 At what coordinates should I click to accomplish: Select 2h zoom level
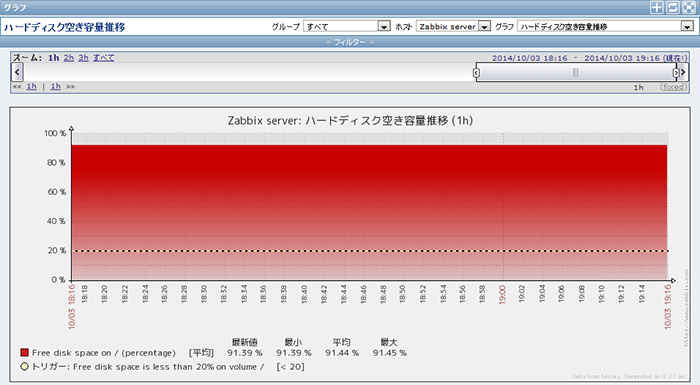coord(69,58)
